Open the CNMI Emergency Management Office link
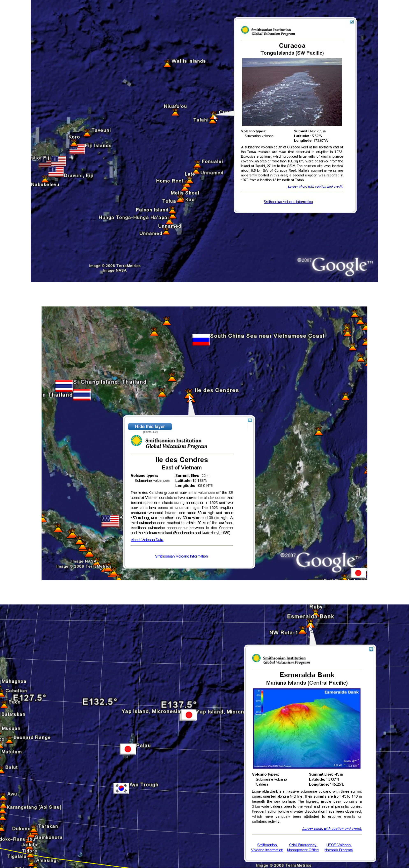This screenshot has width=409, height=868. click(303, 847)
